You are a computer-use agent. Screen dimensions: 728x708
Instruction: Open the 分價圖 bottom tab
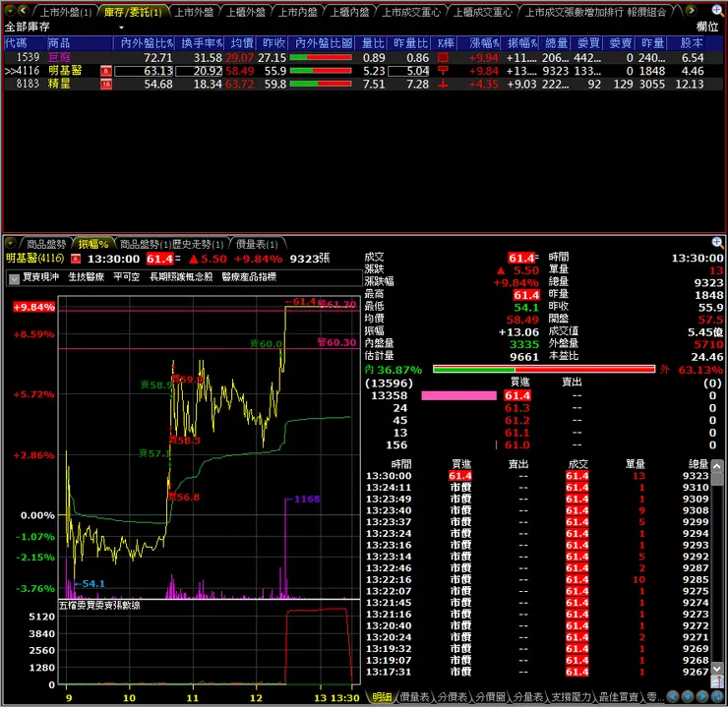point(490,697)
